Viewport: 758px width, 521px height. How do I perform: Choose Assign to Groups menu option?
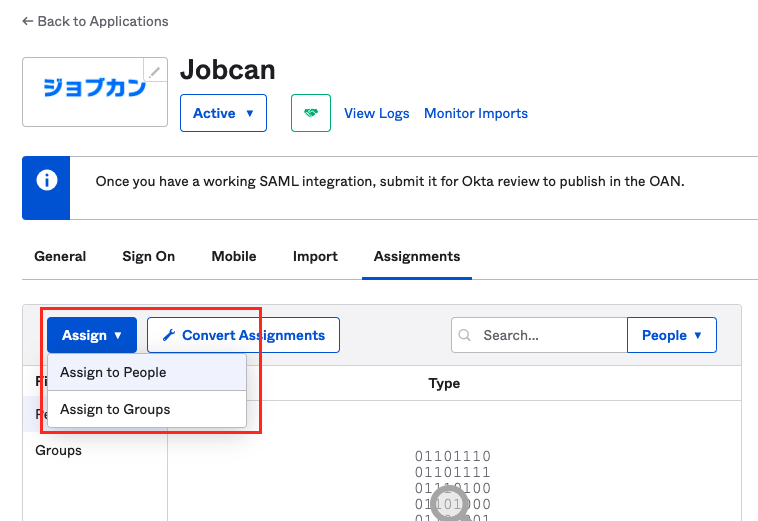click(147, 409)
